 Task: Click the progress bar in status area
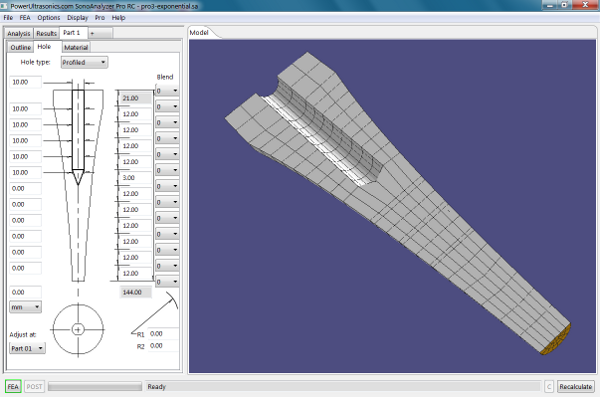[95, 386]
